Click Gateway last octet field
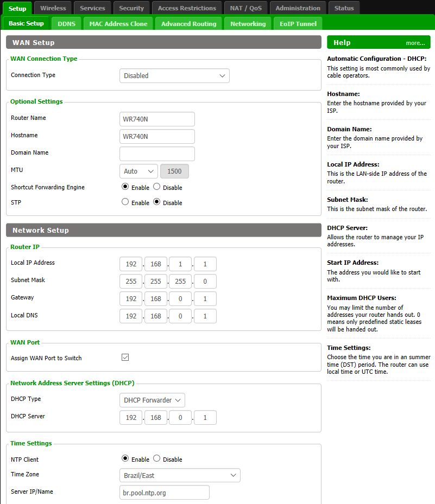Viewport: 435px width, 504px height. [205, 299]
